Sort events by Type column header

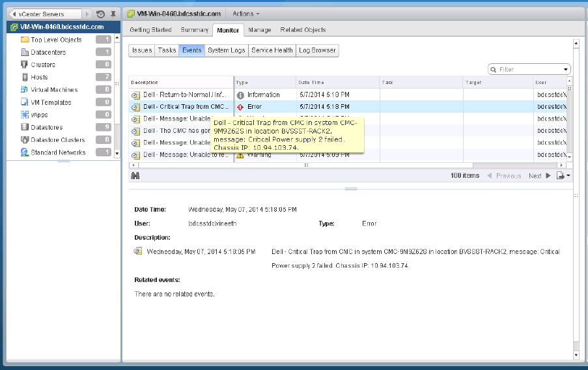click(265, 83)
